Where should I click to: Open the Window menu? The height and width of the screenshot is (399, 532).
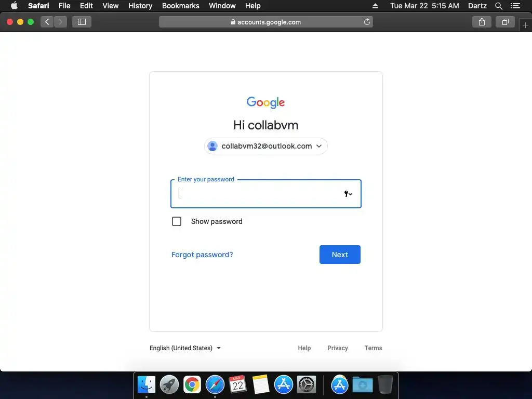coord(222,6)
